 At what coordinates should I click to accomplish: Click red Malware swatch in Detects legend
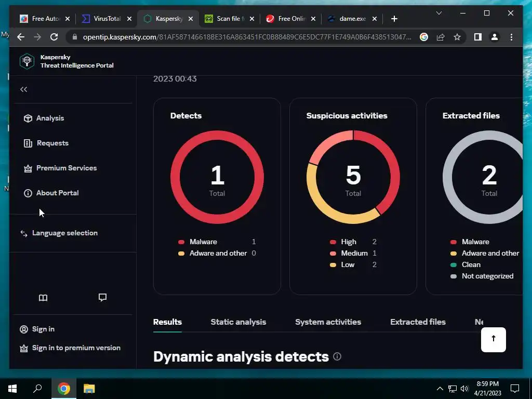click(x=181, y=242)
